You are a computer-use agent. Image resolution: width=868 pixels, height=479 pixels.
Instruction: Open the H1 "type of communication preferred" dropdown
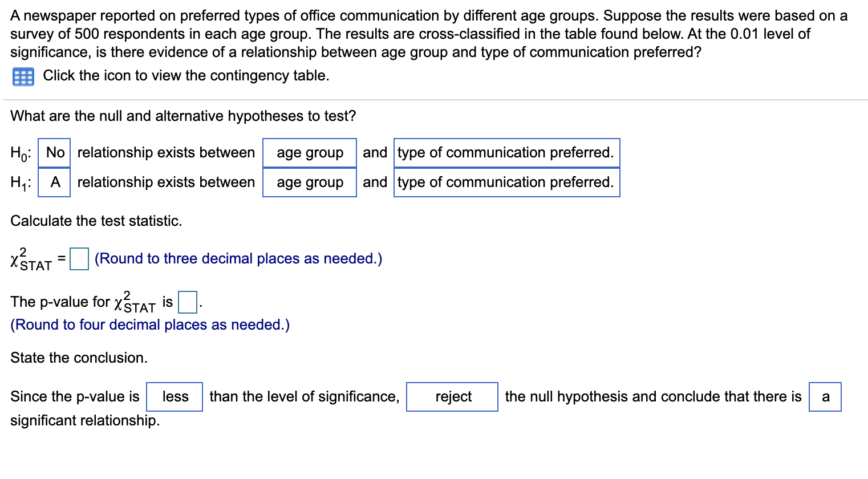pos(505,182)
